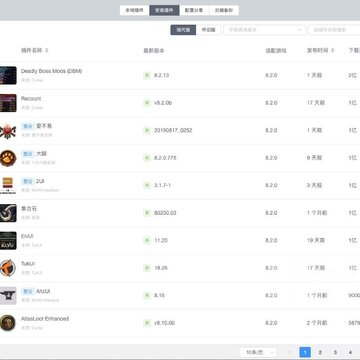The width and height of the screenshot is (360, 360).
Task: Go to page 3
Action: (335, 352)
